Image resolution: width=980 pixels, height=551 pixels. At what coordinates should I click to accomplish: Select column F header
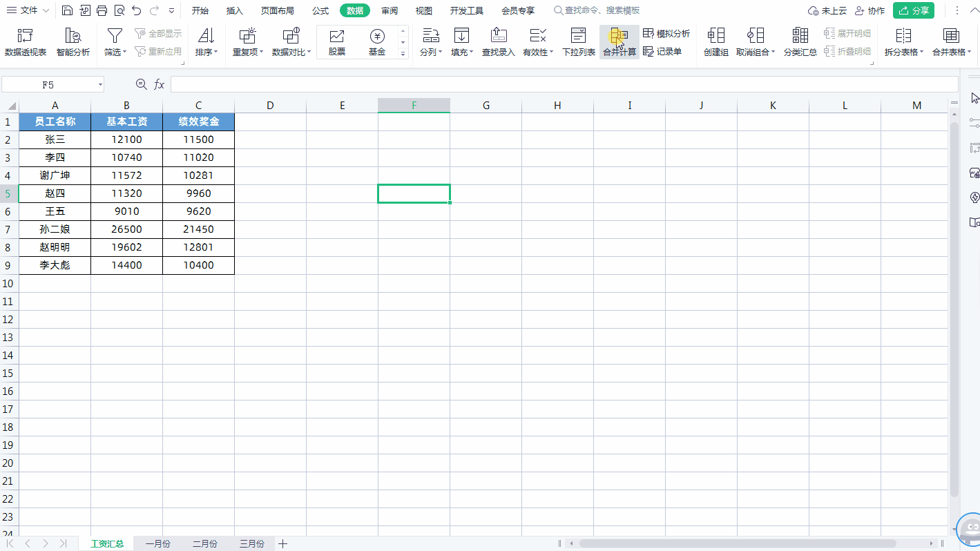click(414, 106)
